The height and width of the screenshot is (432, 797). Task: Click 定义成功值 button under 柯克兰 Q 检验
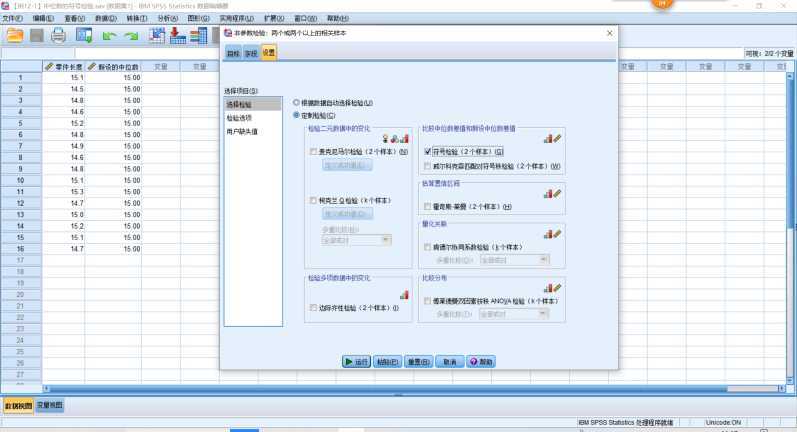click(347, 214)
